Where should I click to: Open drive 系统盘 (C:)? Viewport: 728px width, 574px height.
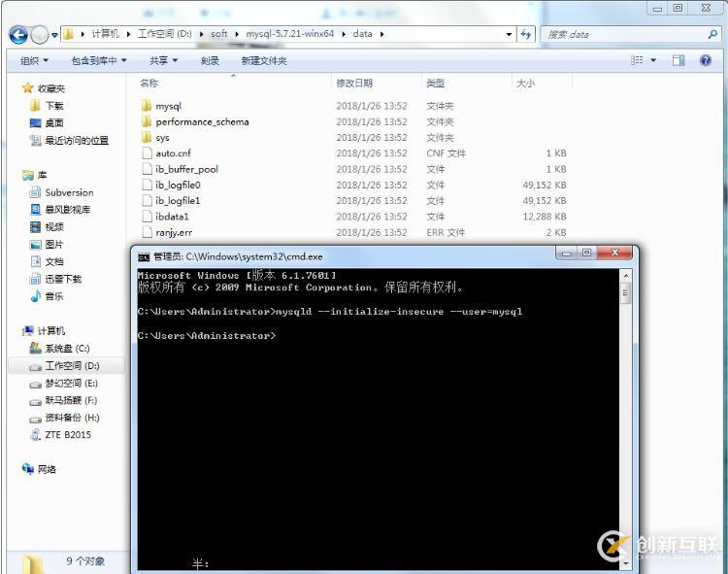67,349
